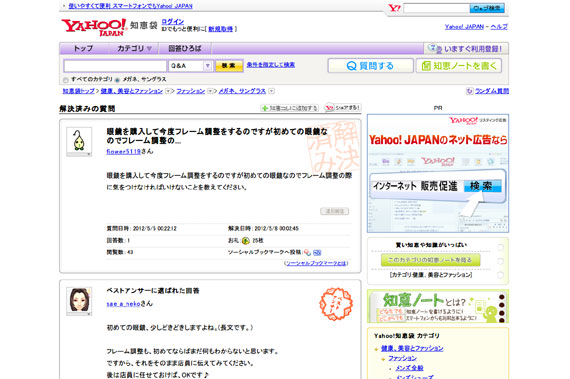570x379 pixels.
Task: Click the Y! シェアする share button
Action: coord(342,108)
